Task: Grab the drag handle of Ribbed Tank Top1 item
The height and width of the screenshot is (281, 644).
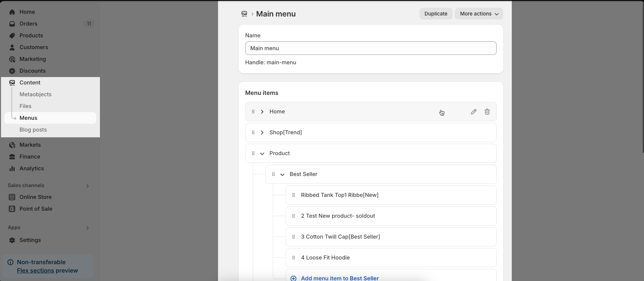Action: click(294, 195)
